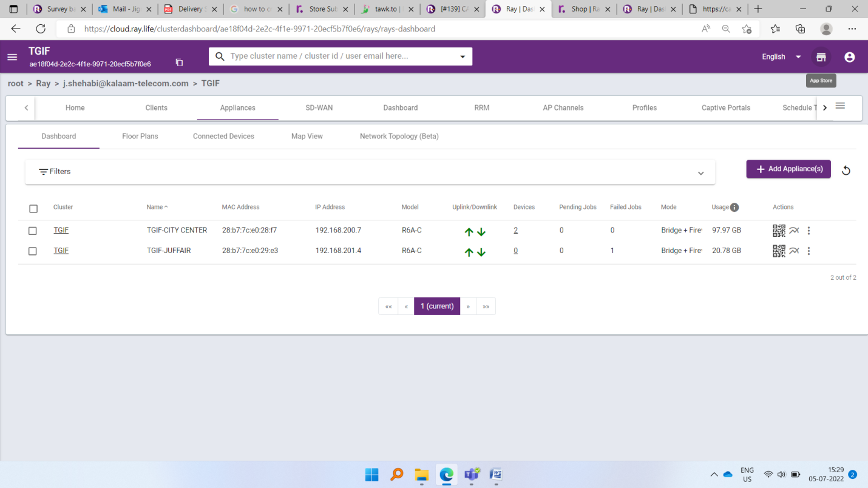Open the hamburger navigation menu beside TGIF
The image size is (868, 488).
point(12,57)
